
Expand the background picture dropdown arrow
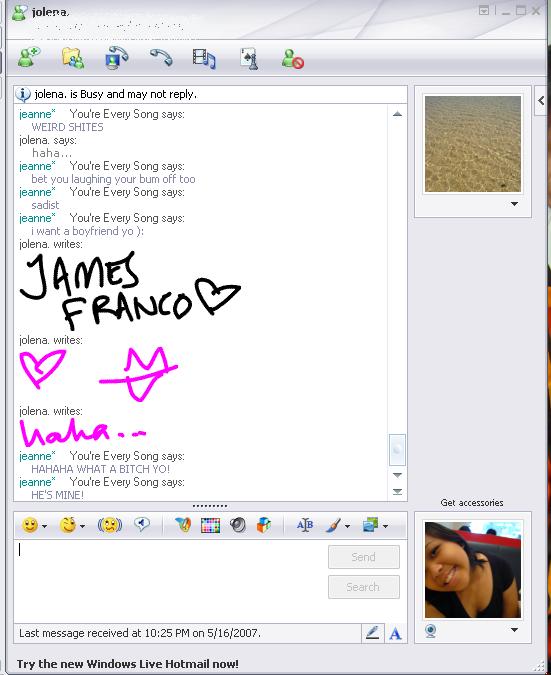coord(385,526)
